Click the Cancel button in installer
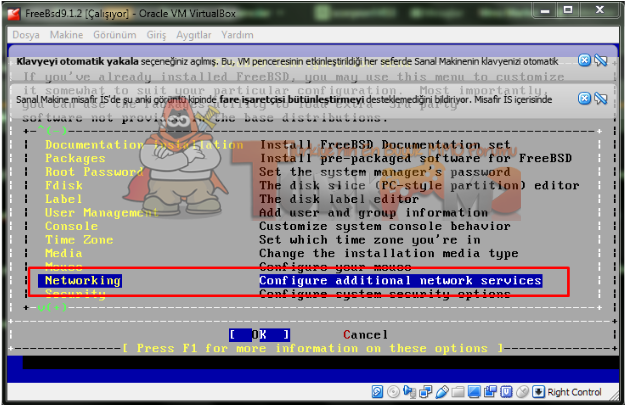Image resolution: width=626 pixels, height=405 pixels. (365, 335)
